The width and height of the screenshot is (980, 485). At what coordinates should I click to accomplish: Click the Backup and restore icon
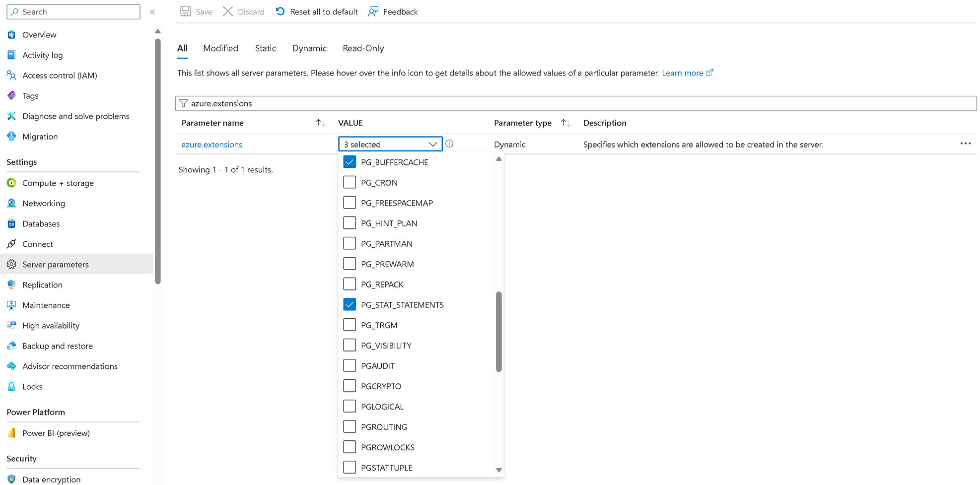click(x=11, y=346)
